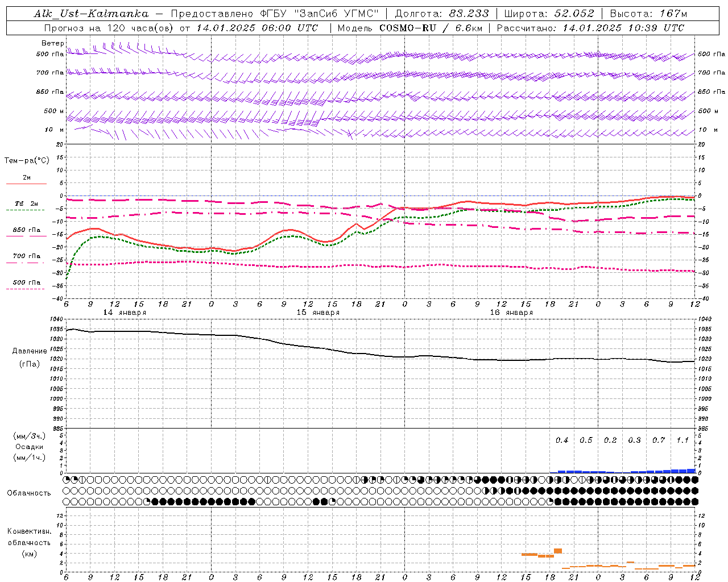Click the 0.3 precipitation total
Screen dimensions: 728x582
click(x=634, y=440)
